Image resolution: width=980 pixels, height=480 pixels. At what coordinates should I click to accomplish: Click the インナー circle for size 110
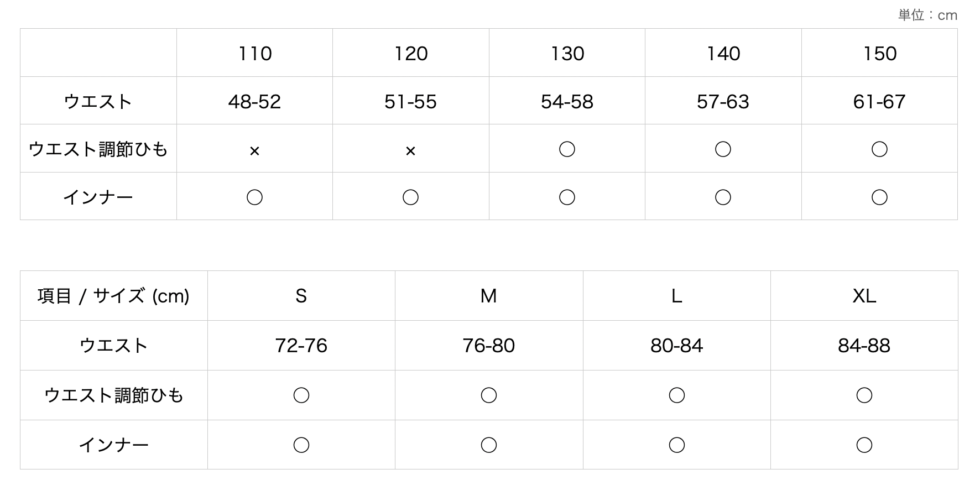254,197
